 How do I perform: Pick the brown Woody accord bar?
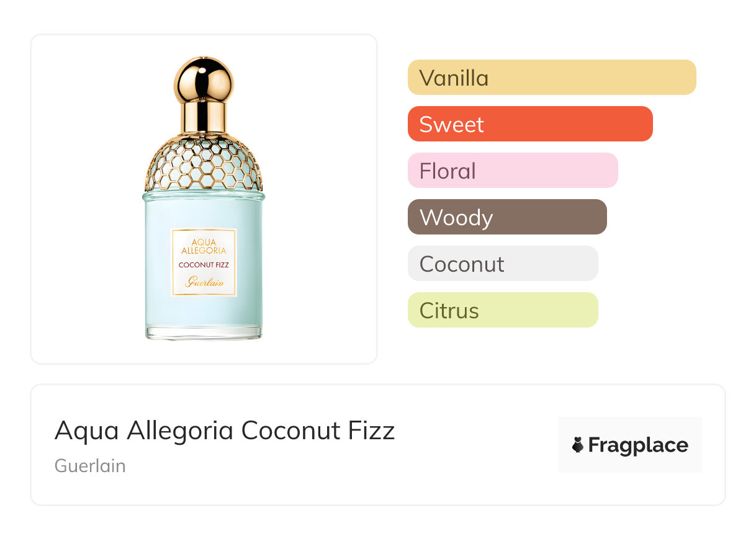(507, 217)
